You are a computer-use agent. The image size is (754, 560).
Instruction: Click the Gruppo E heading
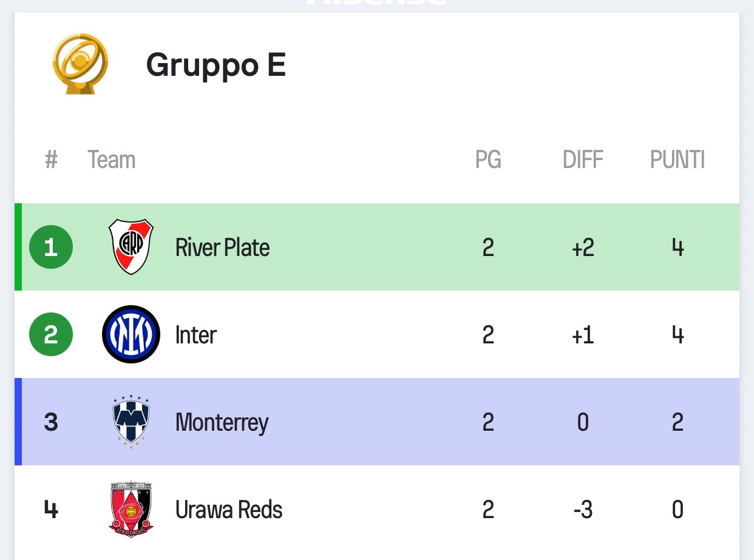(x=216, y=64)
